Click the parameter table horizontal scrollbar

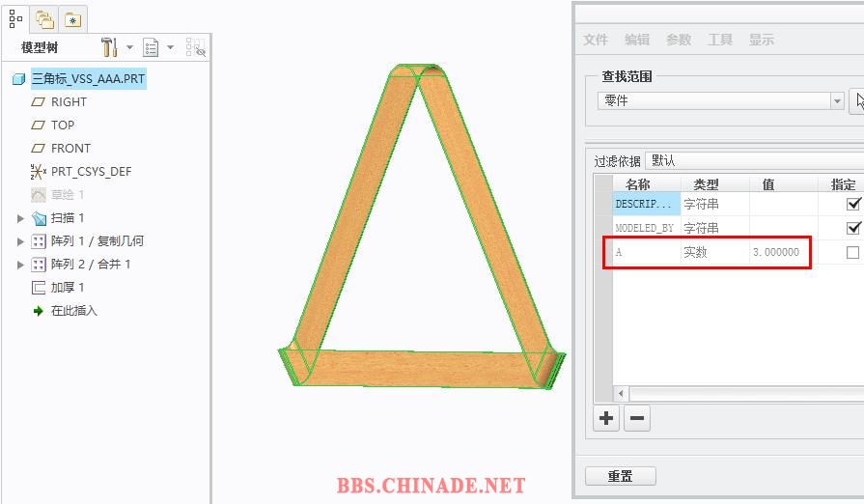739,393
